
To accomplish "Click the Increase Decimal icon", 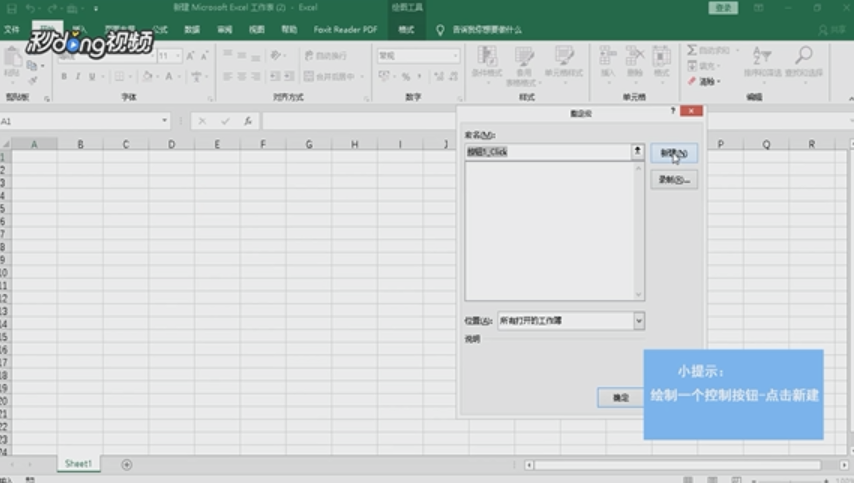I will (x=439, y=77).
